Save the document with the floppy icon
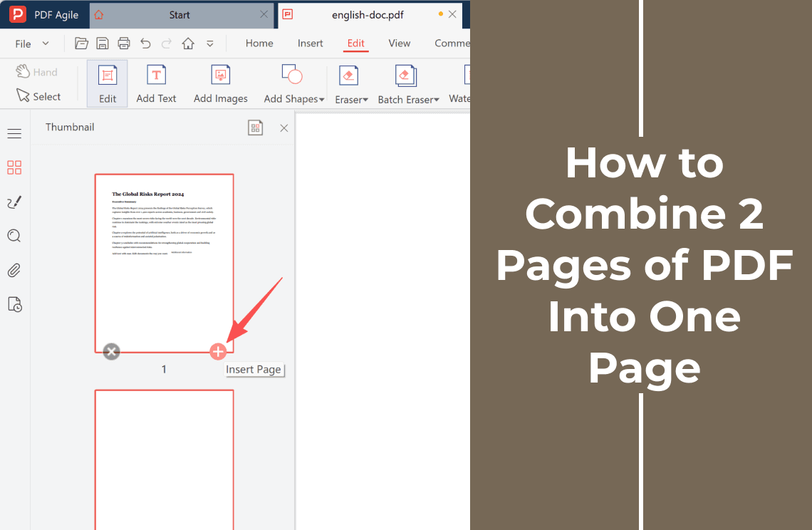This screenshot has height=530, width=812. click(103, 43)
